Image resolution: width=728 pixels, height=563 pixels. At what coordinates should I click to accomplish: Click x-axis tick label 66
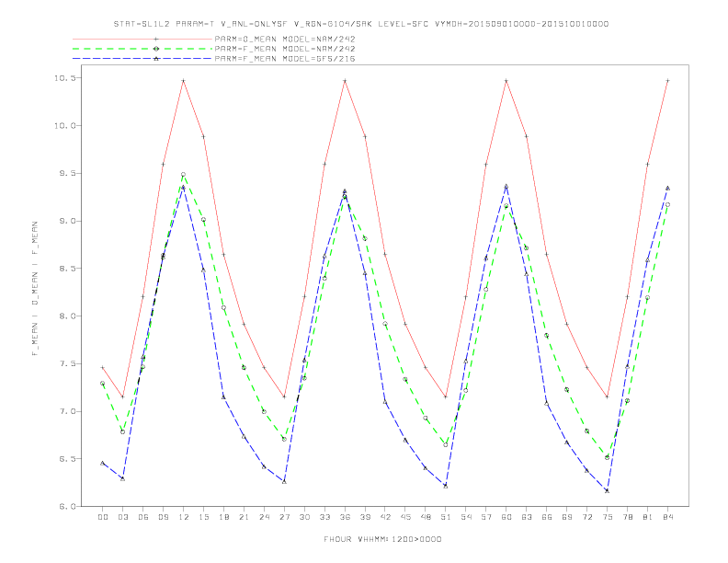click(x=547, y=517)
